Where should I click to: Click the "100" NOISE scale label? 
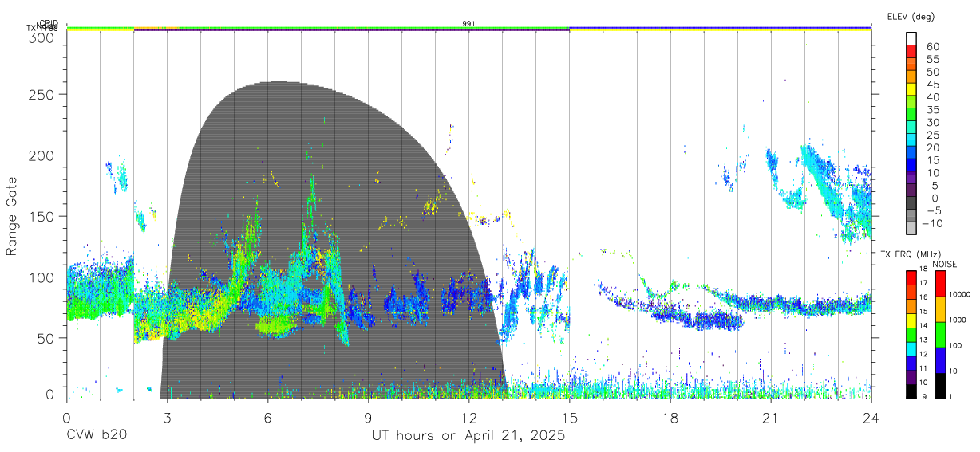point(957,345)
